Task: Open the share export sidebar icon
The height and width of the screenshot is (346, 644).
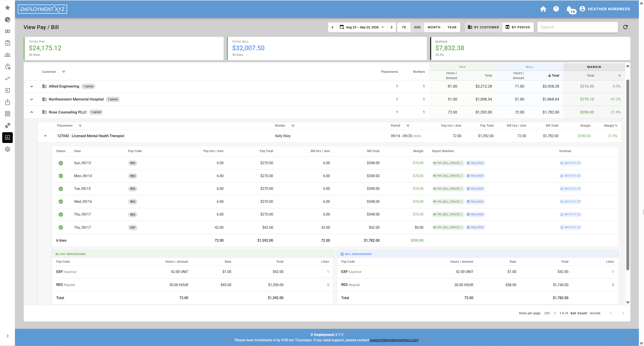Action: click(x=8, y=102)
